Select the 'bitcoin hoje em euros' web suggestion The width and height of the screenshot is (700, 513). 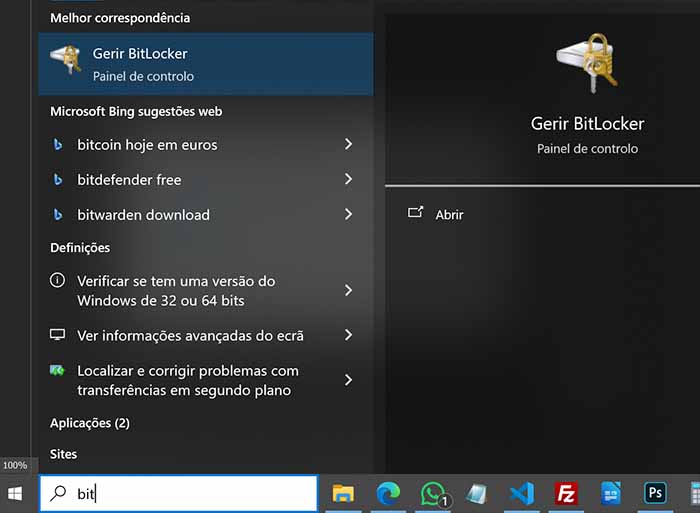pos(206,145)
